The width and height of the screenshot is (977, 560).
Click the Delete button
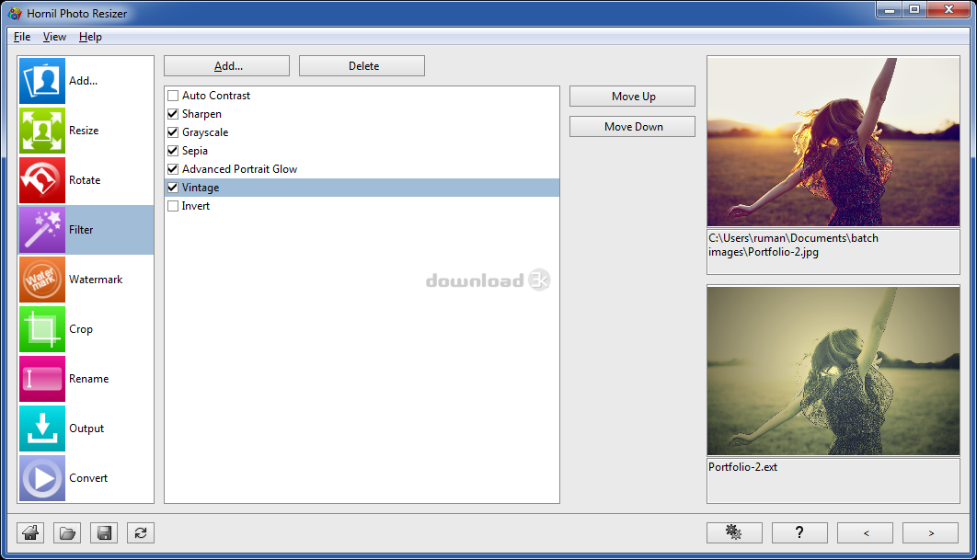(x=362, y=66)
